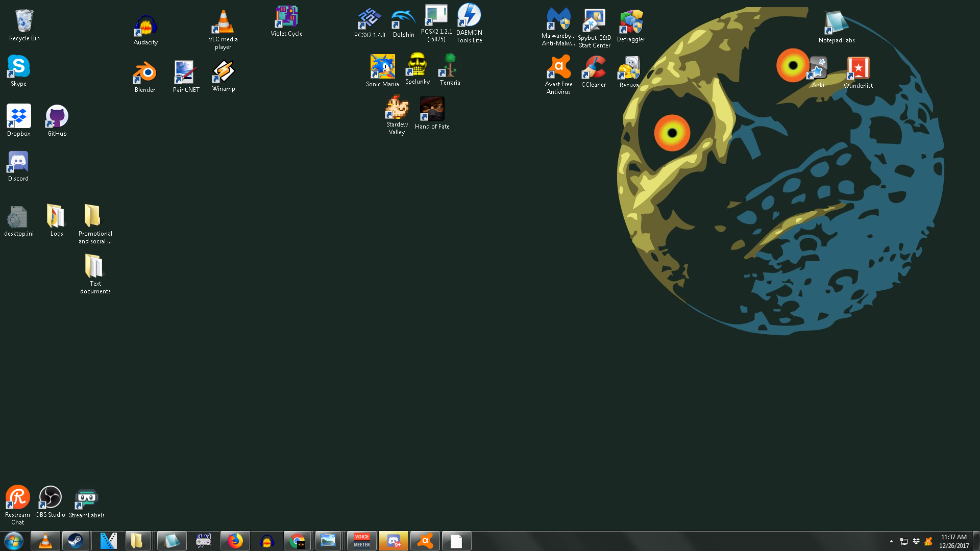This screenshot has height=551, width=980.
Task: Click Firefox in the taskbar
Action: 235,541
